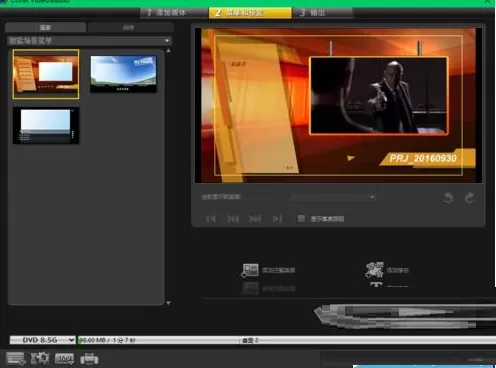Click the add decoration icon
496x368 pixels.
point(374,270)
